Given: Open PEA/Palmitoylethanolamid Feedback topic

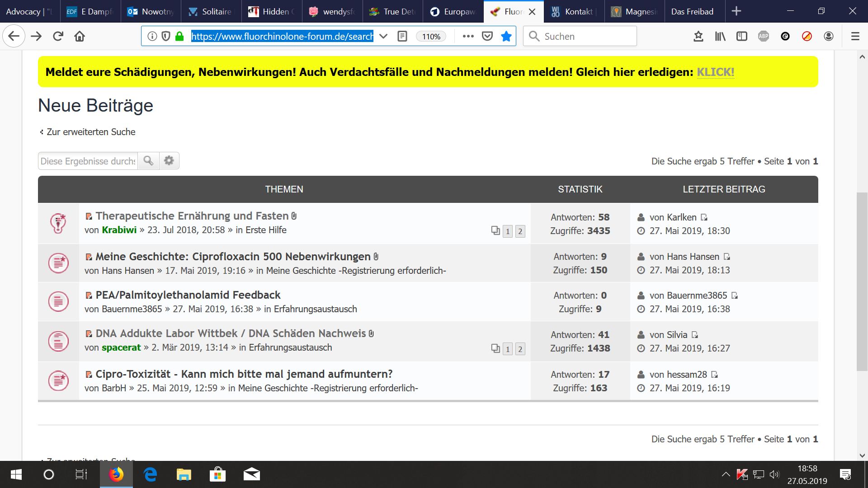Looking at the screenshot, I should [x=188, y=295].
